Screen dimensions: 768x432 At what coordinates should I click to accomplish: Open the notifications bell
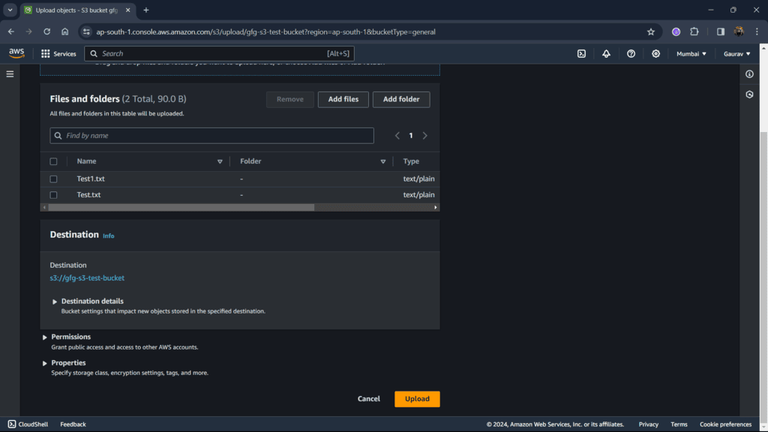[x=606, y=54]
